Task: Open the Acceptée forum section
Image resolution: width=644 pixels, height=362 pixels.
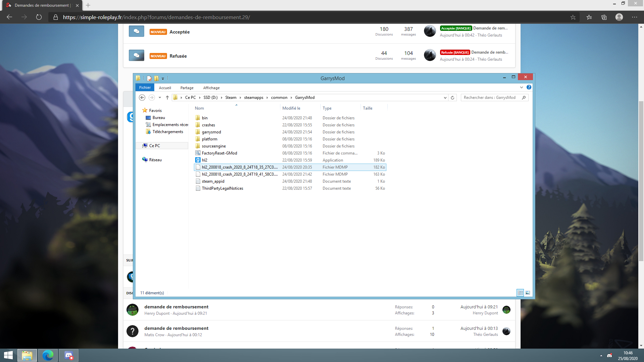Action: point(179,32)
